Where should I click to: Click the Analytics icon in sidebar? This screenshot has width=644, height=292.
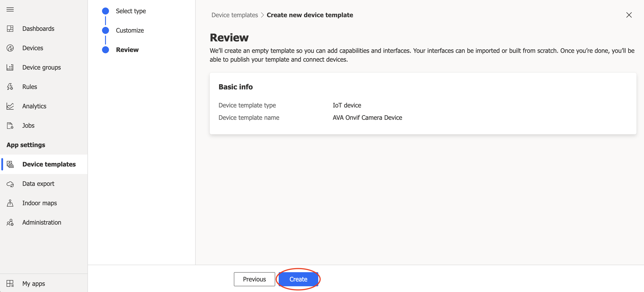point(11,106)
